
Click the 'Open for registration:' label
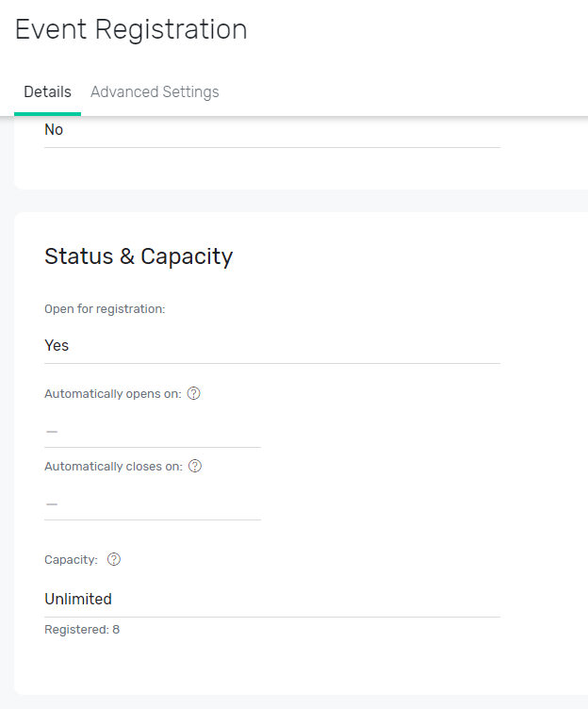(105, 309)
